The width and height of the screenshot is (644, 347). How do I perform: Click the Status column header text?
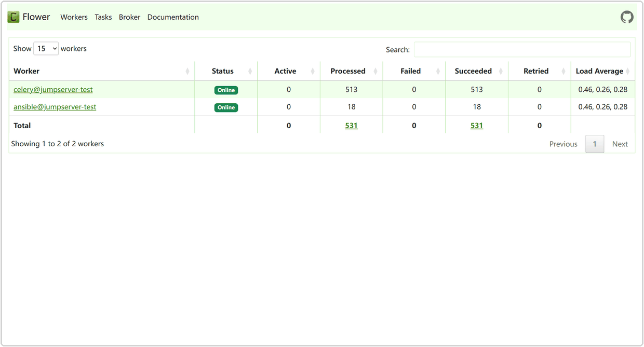(x=223, y=71)
